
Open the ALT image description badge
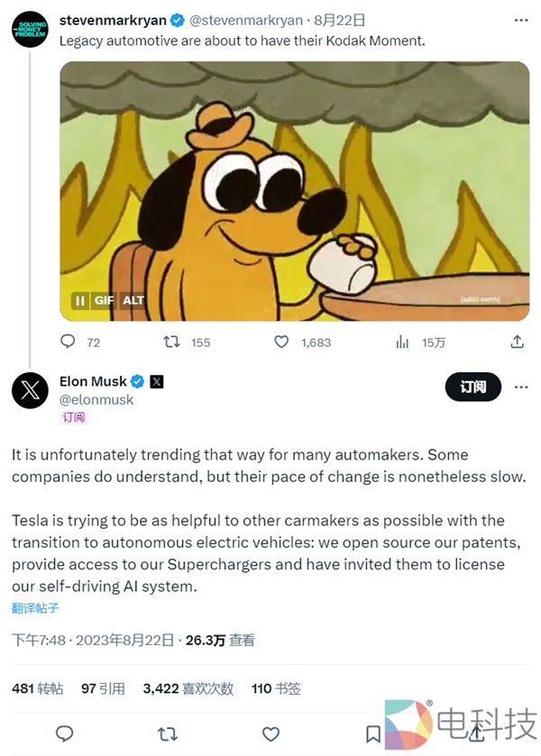[x=133, y=301]
